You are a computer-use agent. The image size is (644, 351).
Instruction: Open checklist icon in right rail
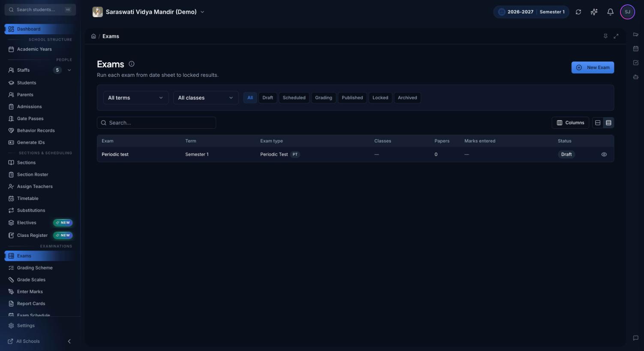coord(636,63)
